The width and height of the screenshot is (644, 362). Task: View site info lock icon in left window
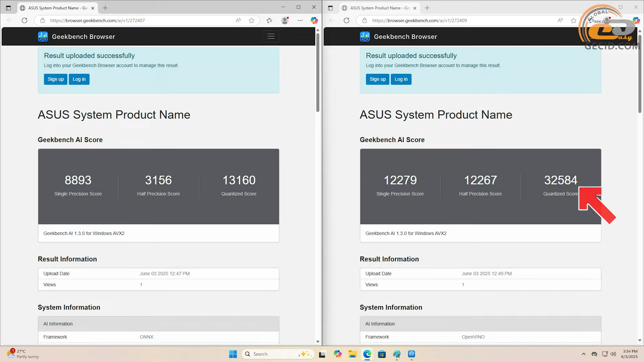43,20
